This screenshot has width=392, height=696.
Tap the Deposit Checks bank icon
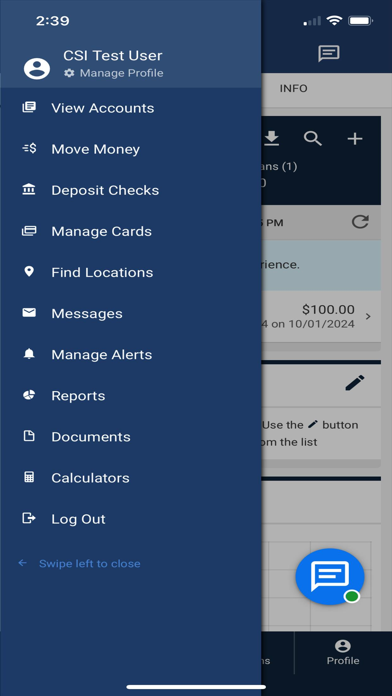[x=29, y=190]
